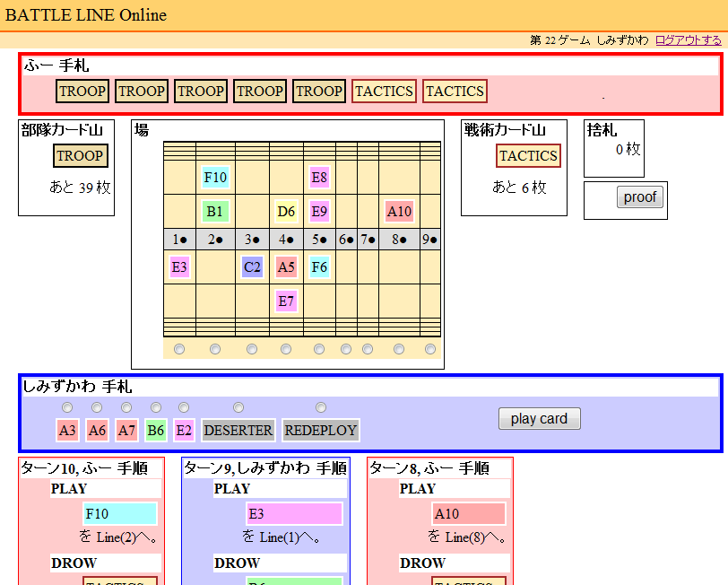Click the A10 card in turn 8 log
This screenshot has height=585, width=728.
click(469, 514)
